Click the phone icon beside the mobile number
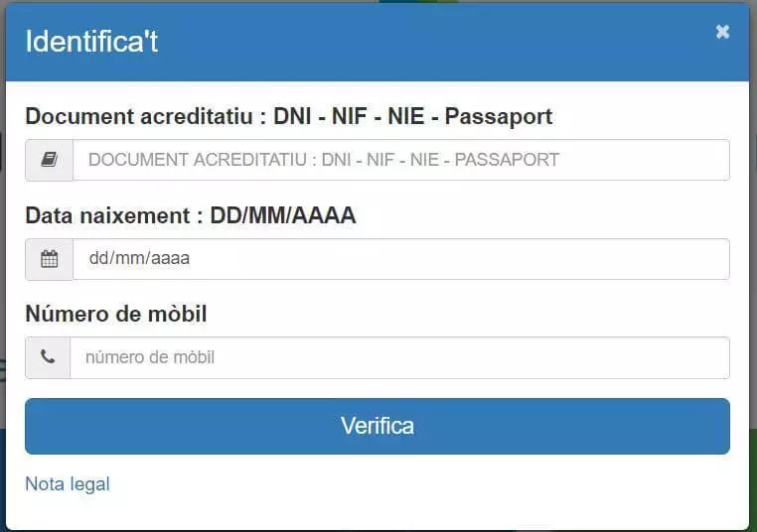Screen dimensions: 757x532 (x=48, y=357)
